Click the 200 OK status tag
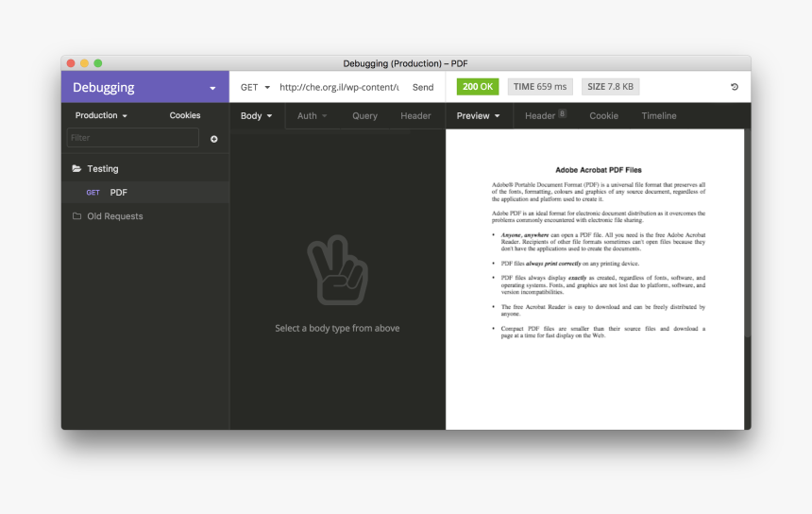 pyautogui.click(x=478, y=87)
